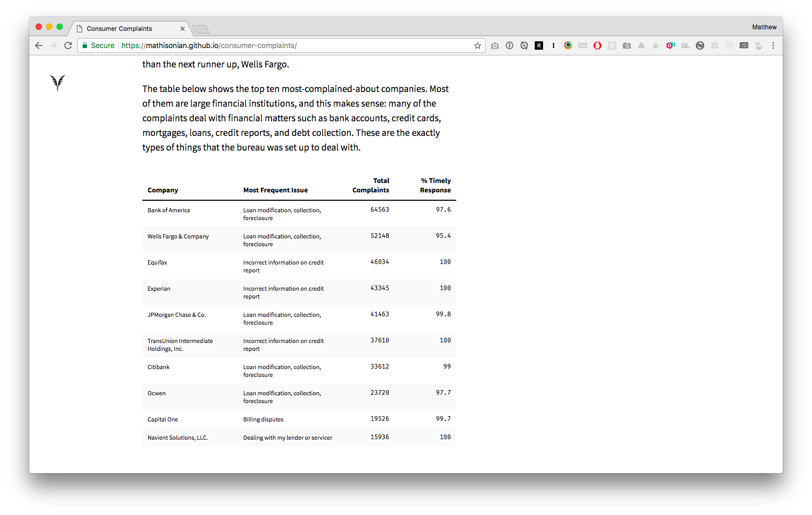Click the Total Complaints column header

[x=370, y=186]
